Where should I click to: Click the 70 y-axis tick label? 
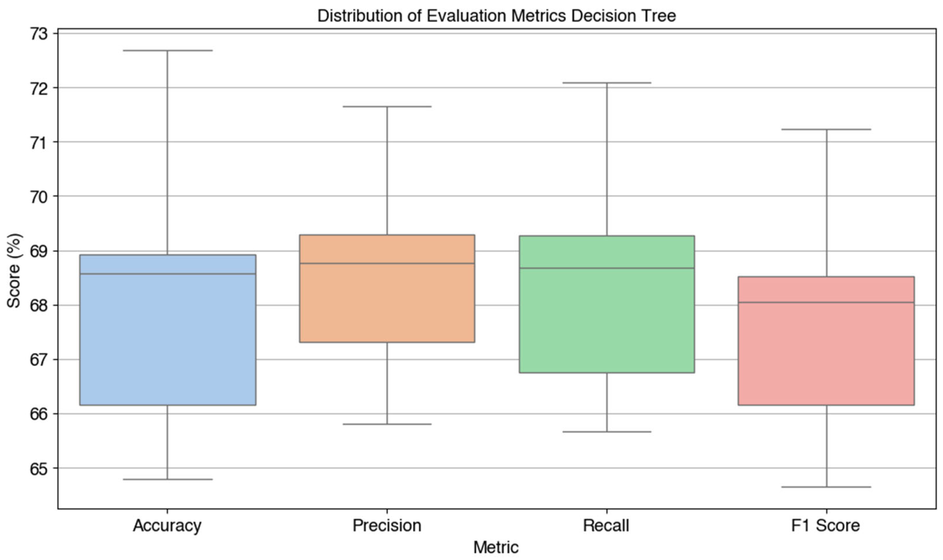(39, 197)
